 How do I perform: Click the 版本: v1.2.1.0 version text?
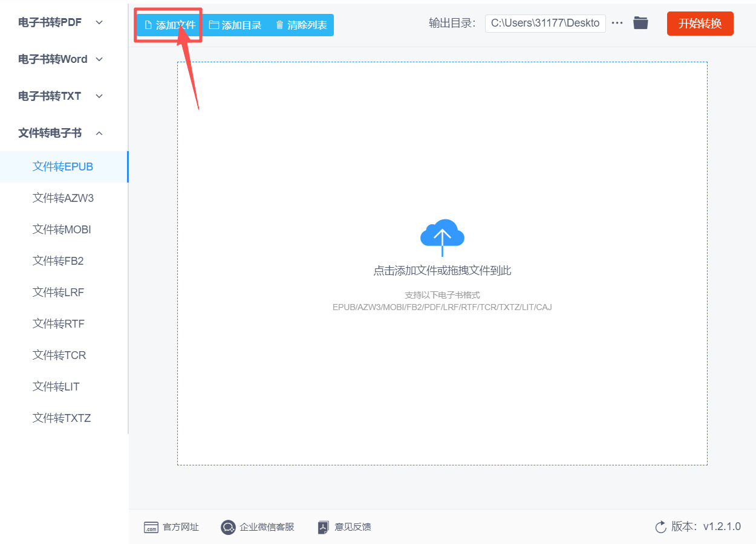(x=706, y=526)
